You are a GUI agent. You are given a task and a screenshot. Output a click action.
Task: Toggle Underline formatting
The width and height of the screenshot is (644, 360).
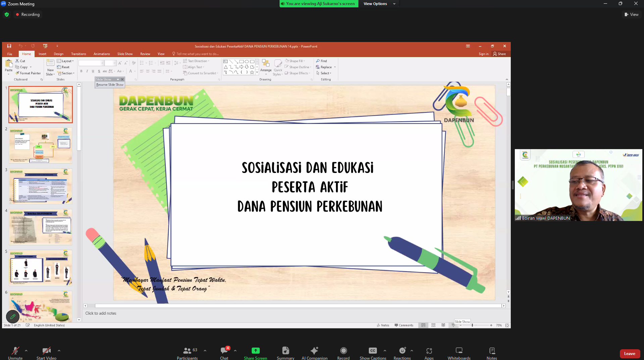[93, 71]
